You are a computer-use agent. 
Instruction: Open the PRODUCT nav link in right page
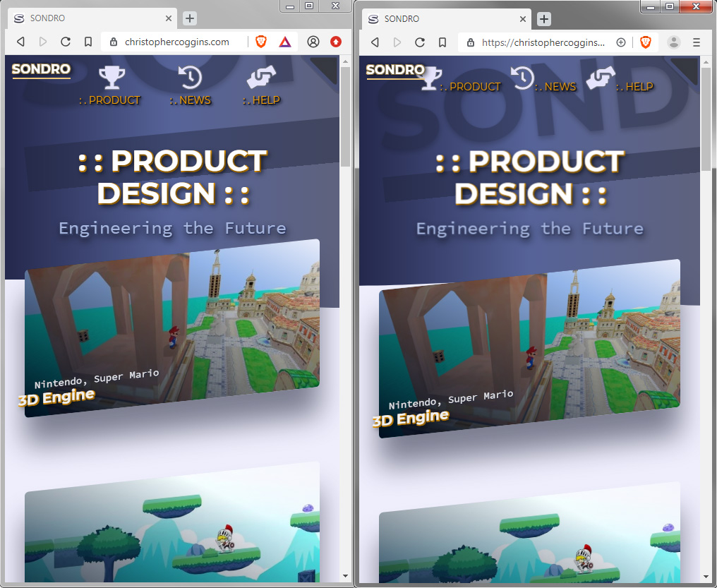click(x=470, y=86)
